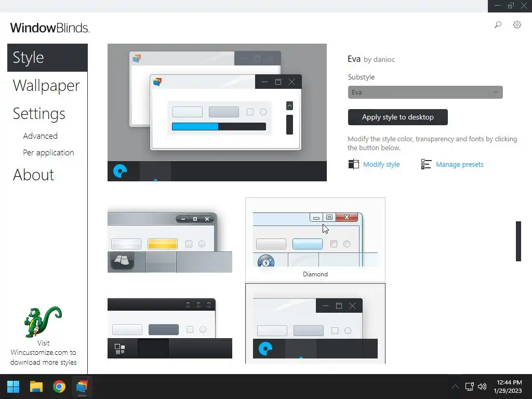Click the Modify style paint icon
The width and height of the screenshot is (532, 399).
(x=353, y=164)
